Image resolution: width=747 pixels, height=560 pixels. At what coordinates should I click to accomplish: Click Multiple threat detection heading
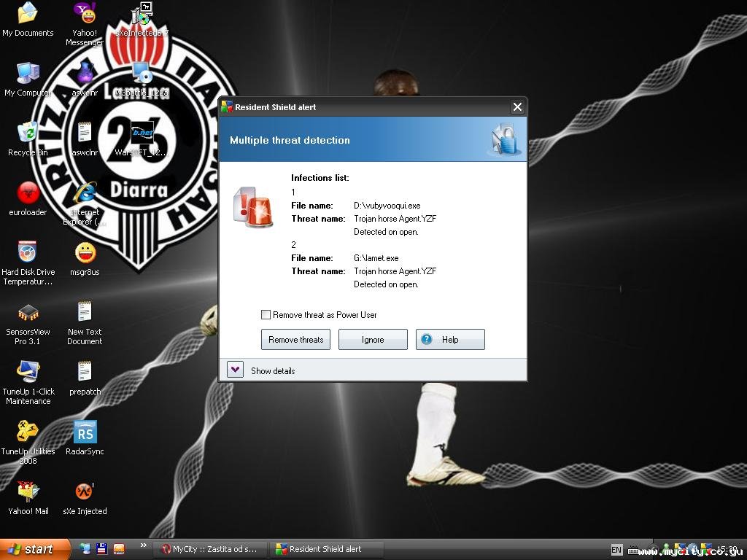pyautogui.click(x=290, y=141)
